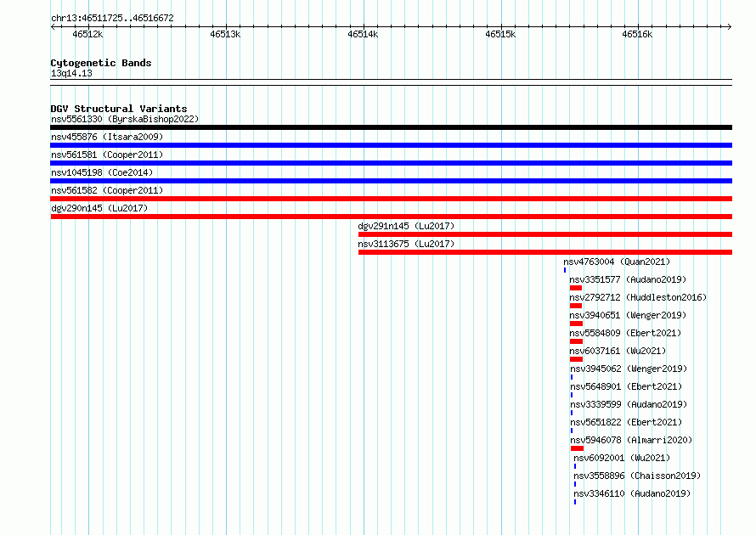This screenshot has width=756, height=535.
Task: Select the red nsv3940651 Wenger2019 block
Action: 576,324
